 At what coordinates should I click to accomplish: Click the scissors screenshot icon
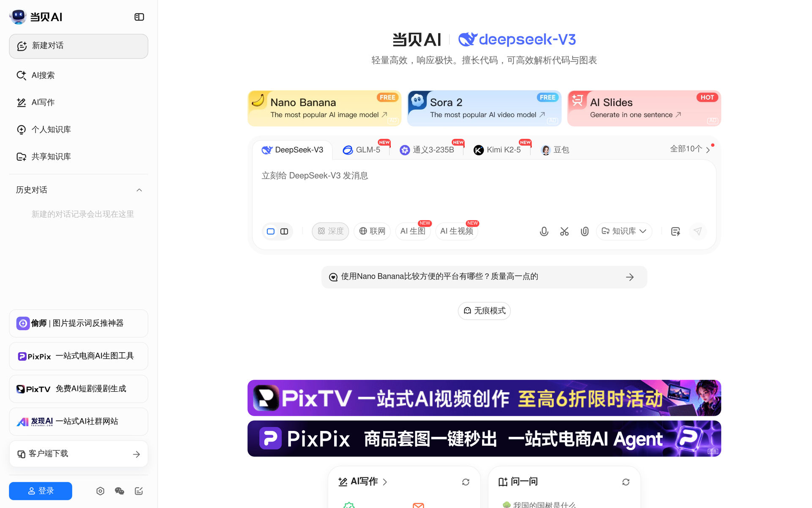click(564, 231)
